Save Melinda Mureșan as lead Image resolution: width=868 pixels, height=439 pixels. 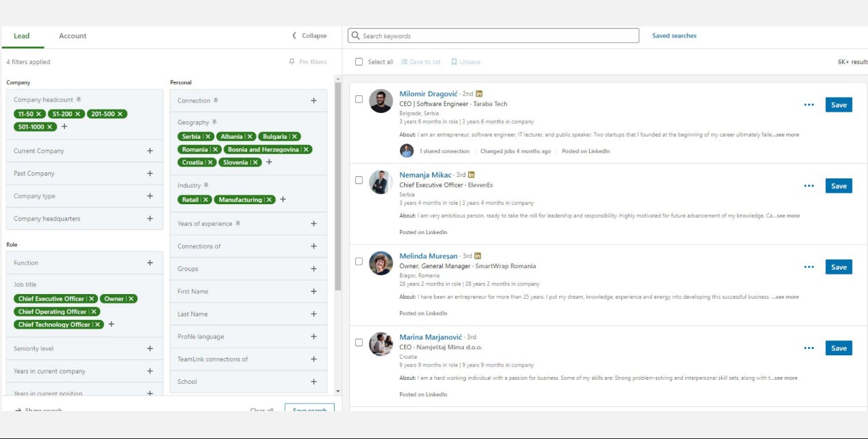pos(839,267)
